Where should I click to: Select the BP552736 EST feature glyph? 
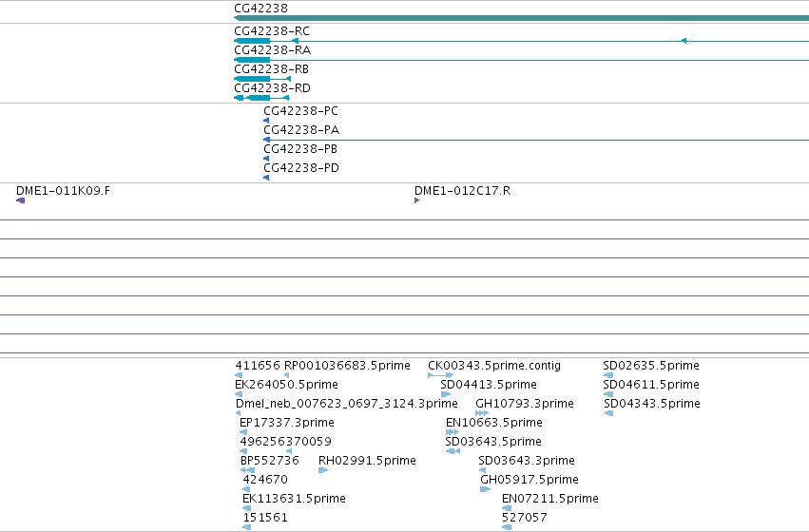[248, 470]
